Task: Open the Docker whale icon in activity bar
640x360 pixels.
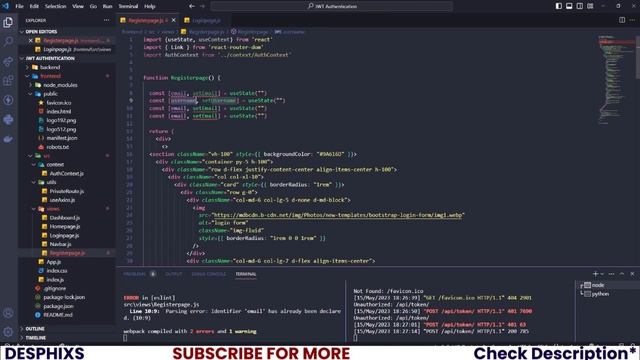Action: 8,139
